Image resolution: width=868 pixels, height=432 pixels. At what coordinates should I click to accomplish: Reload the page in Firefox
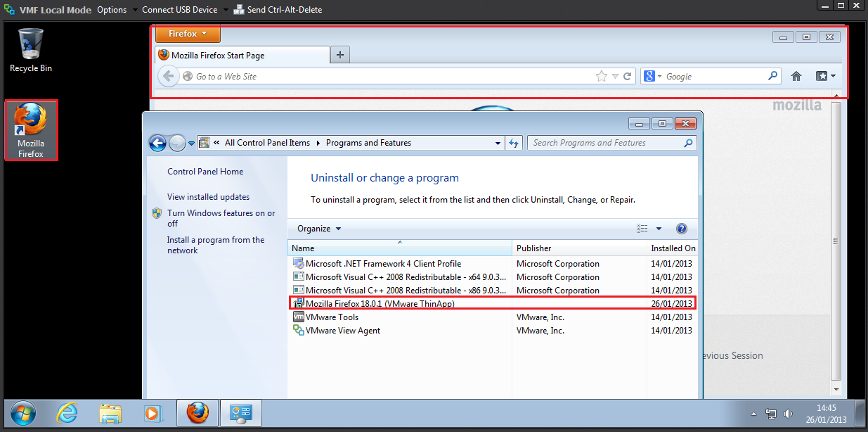(x=628, y=76)
